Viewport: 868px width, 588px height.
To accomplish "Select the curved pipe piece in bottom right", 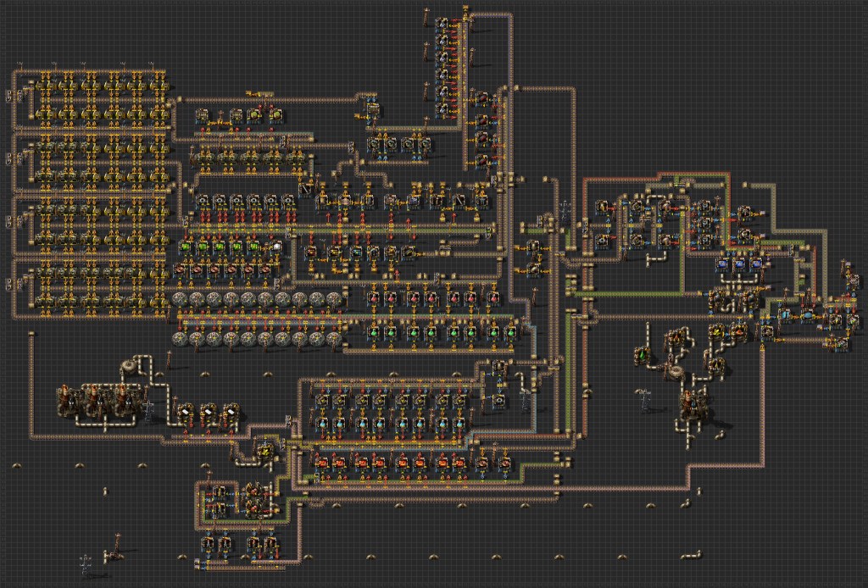I will click(692, 554).
